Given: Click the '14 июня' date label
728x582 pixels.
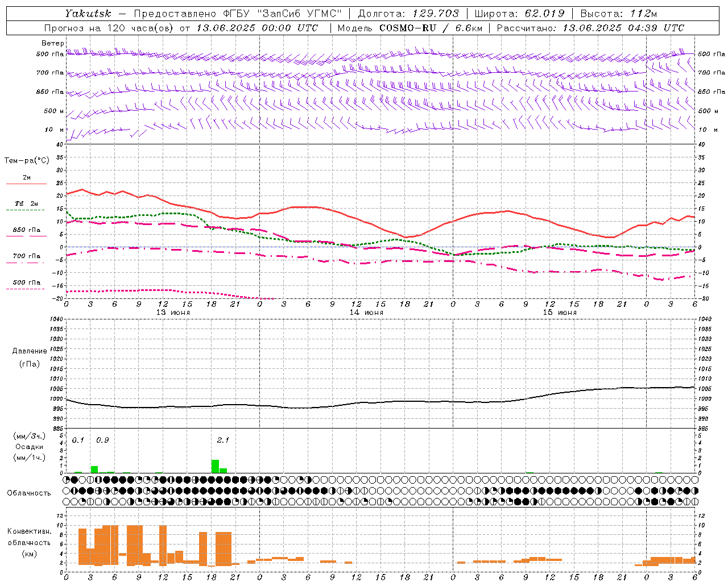Looking at the screenshot, I should 366,313.
